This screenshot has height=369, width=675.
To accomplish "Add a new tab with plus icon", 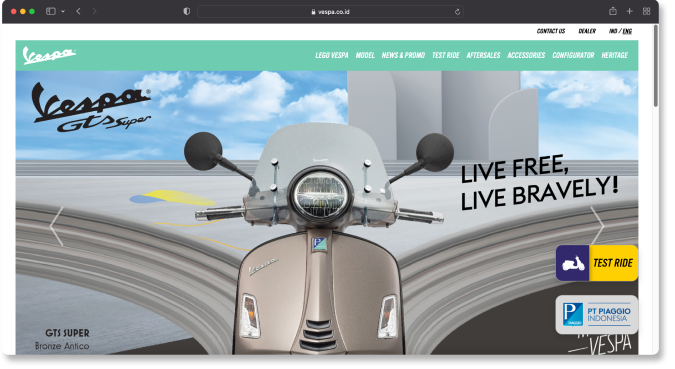I will (629, 12).
